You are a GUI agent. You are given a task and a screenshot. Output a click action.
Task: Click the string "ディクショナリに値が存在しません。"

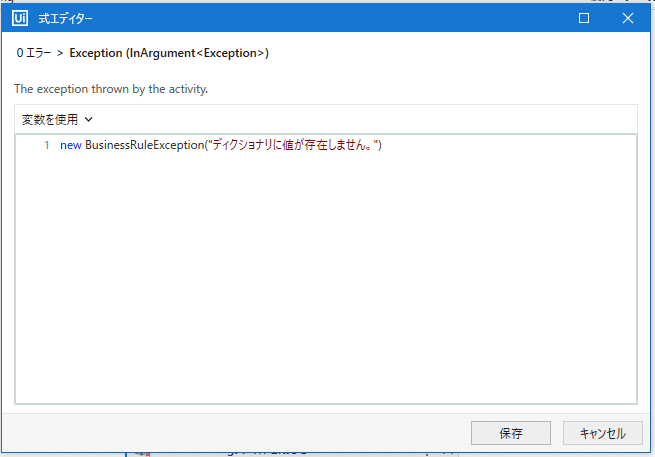pyautogui.click(x=293, y=145)
